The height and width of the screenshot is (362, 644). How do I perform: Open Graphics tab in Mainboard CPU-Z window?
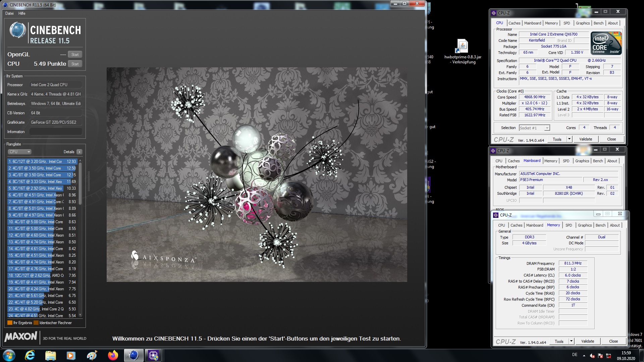pos(582,161)
